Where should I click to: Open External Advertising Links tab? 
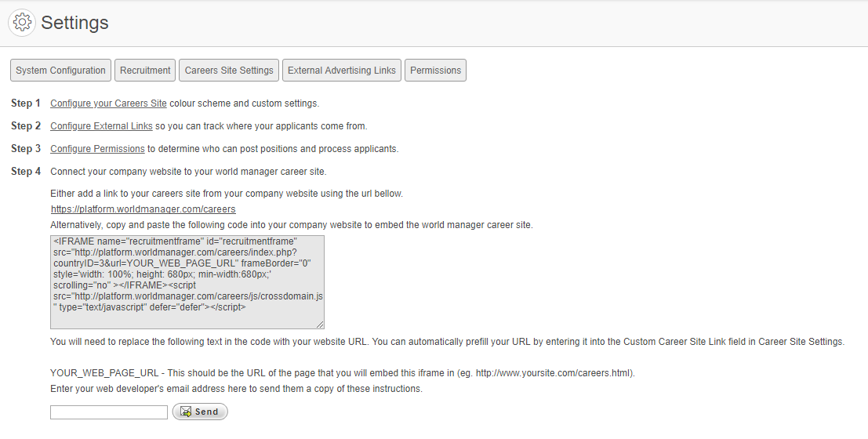tap(342, 71)
